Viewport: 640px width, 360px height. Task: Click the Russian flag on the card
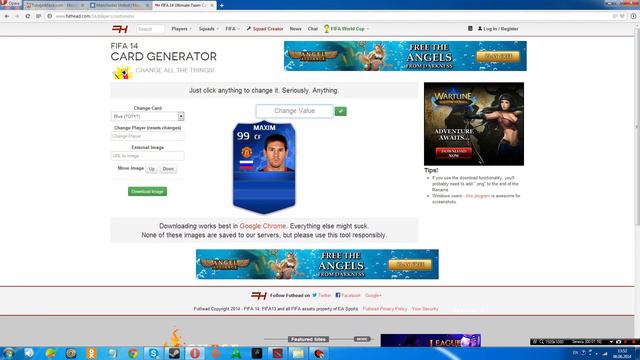point(246,164)
